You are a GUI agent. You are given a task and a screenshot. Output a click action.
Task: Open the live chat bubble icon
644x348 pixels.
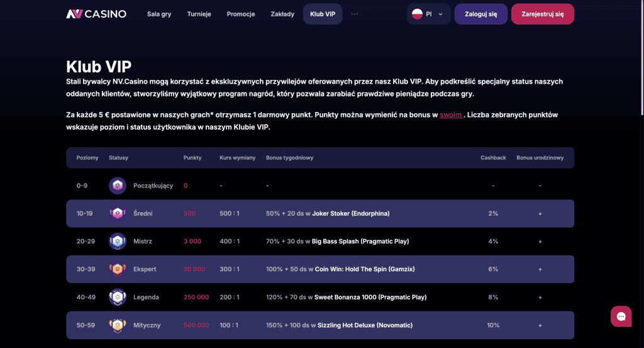pos(621,317)
